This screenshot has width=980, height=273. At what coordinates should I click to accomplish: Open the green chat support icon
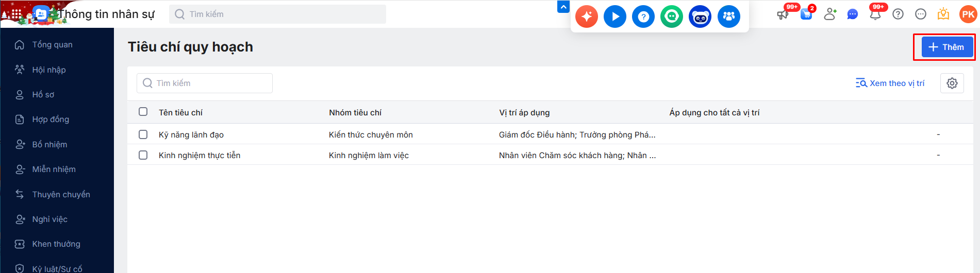pos(672,16)
